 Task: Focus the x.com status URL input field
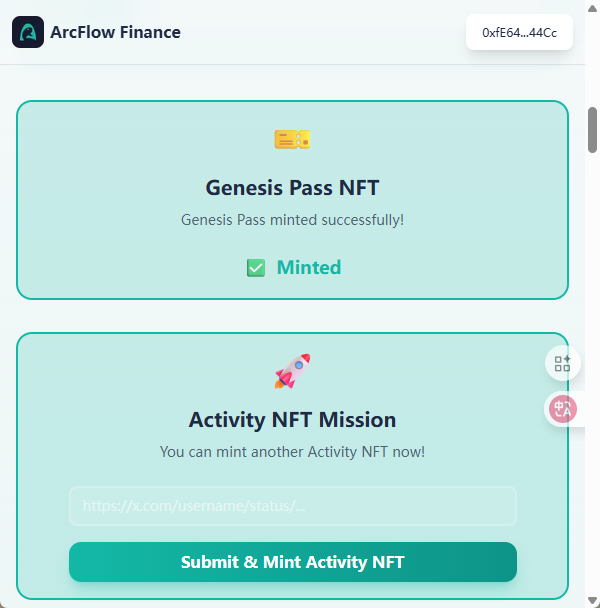coord(293,506)
